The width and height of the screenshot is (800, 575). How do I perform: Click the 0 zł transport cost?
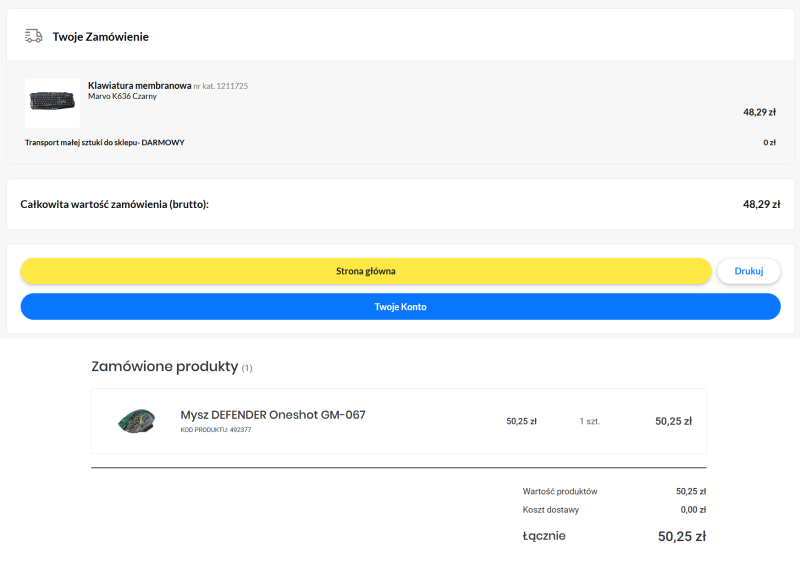tap(769, 142)
